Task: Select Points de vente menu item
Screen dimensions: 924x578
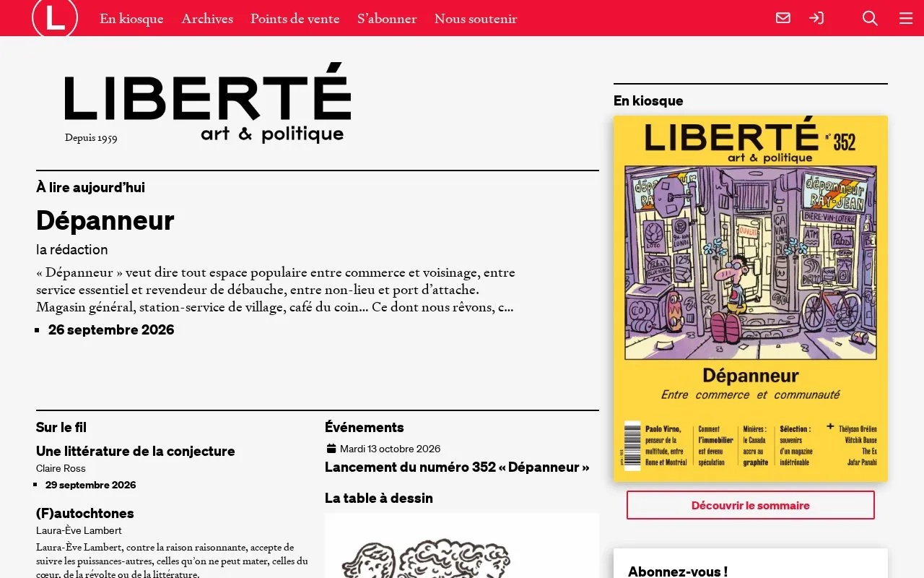Action: pos(295,19)
